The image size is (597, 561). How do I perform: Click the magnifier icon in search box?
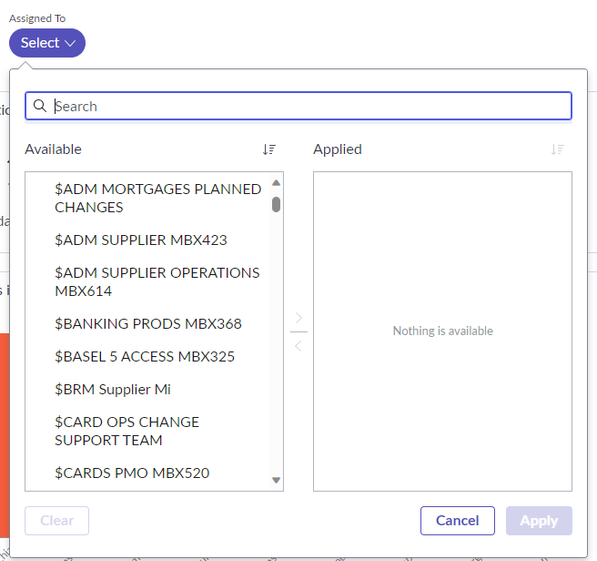pyautogui.click(x=40, y=106)
